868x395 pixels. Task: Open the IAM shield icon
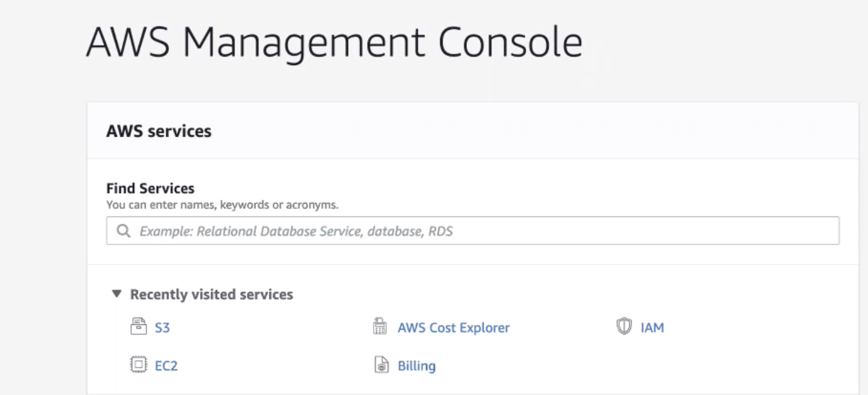point(624,327)
